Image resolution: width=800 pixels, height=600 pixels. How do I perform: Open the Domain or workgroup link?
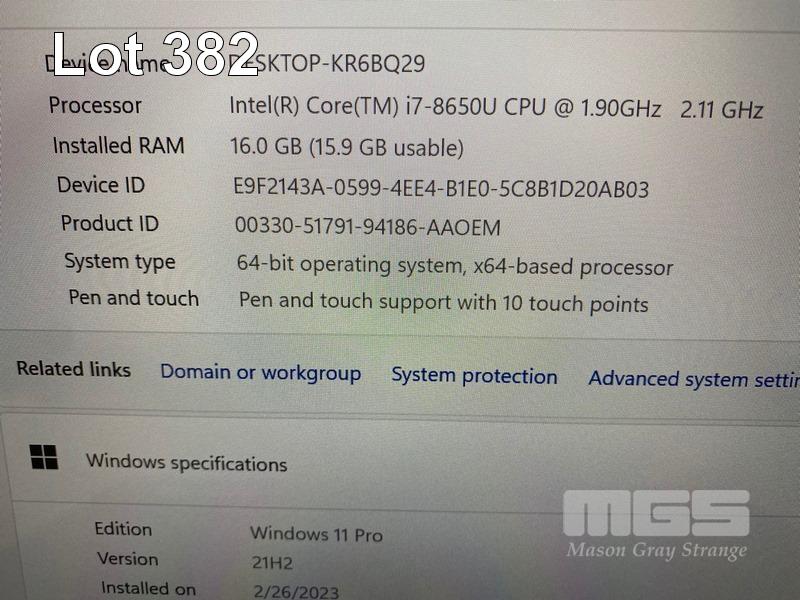click(x=261, y=373)
